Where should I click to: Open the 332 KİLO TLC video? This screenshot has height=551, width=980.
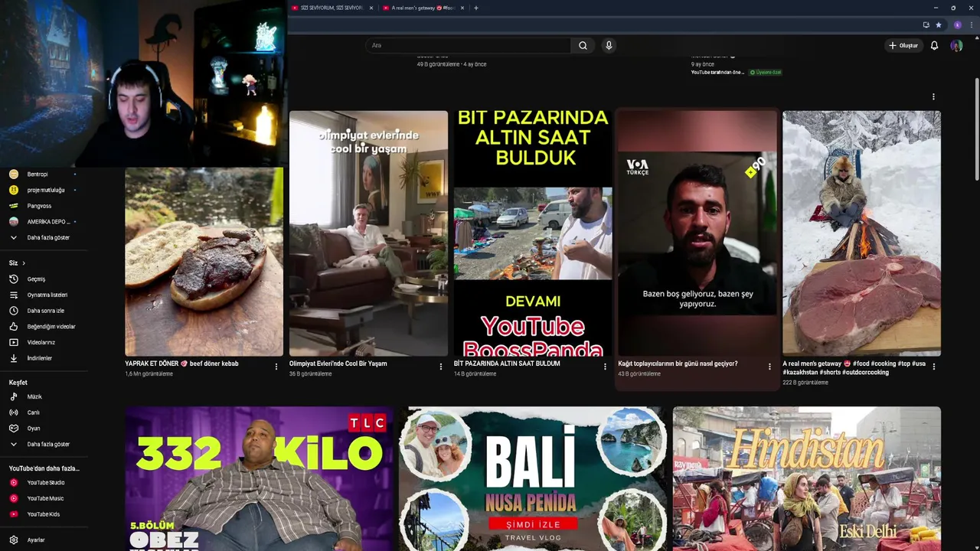point(259,478)
